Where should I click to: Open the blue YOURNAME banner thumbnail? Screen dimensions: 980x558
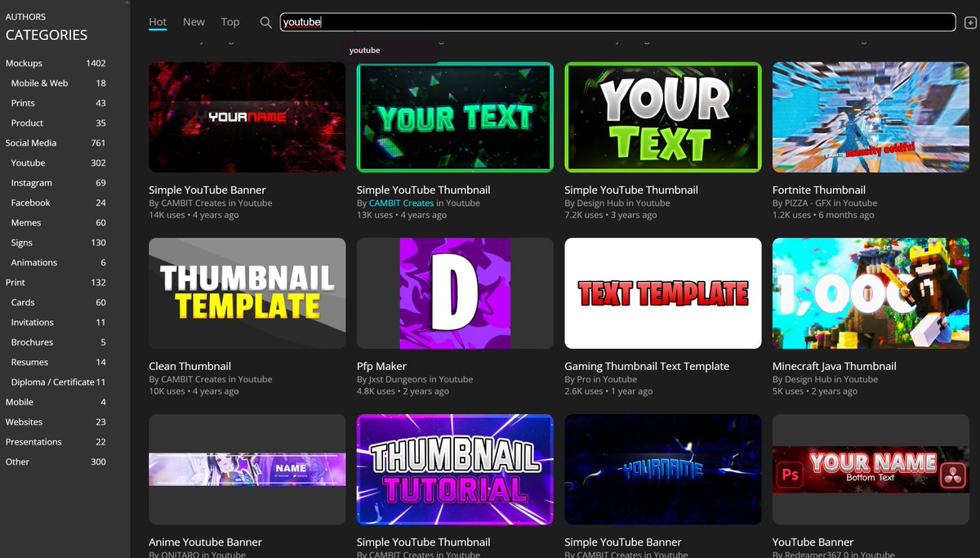click(x=663, y=470)
